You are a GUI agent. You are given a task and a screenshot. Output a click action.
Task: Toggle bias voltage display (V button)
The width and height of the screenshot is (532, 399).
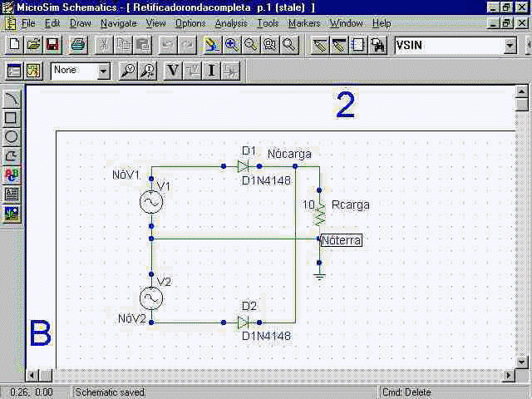coord(173,71)
